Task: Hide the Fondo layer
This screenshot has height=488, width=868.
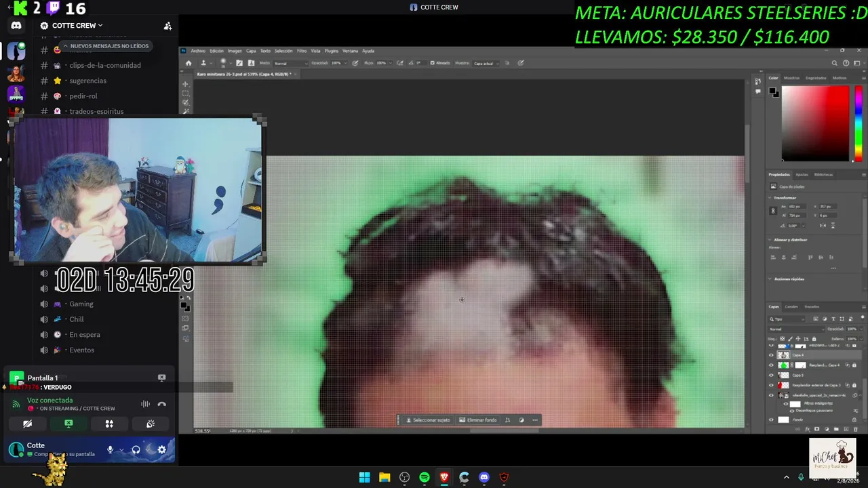Action: coord(771,420)
